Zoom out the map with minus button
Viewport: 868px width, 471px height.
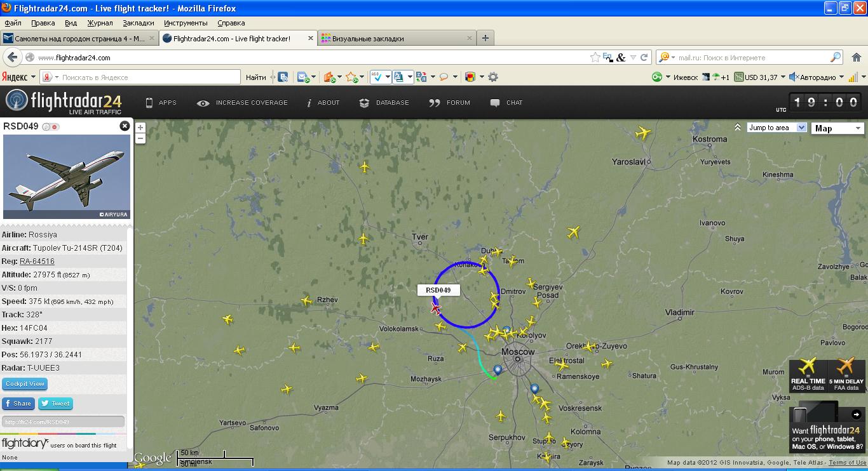coord(140,138)
